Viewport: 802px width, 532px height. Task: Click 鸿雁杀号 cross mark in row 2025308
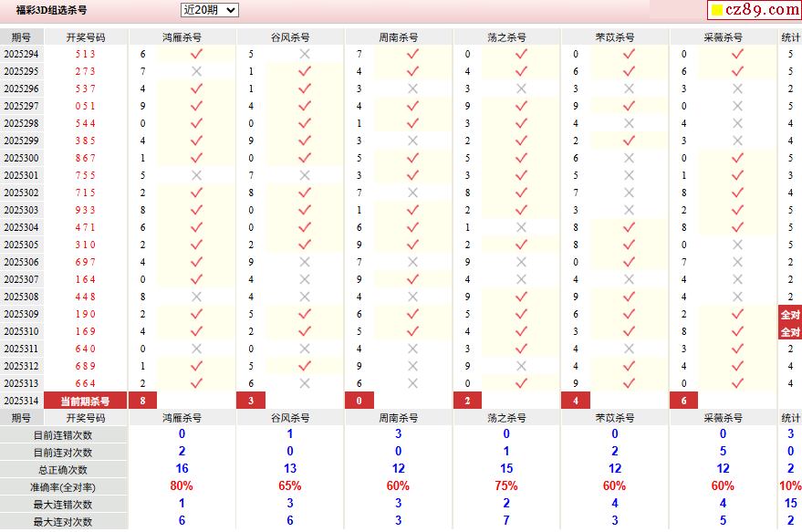tap(196, 297)
